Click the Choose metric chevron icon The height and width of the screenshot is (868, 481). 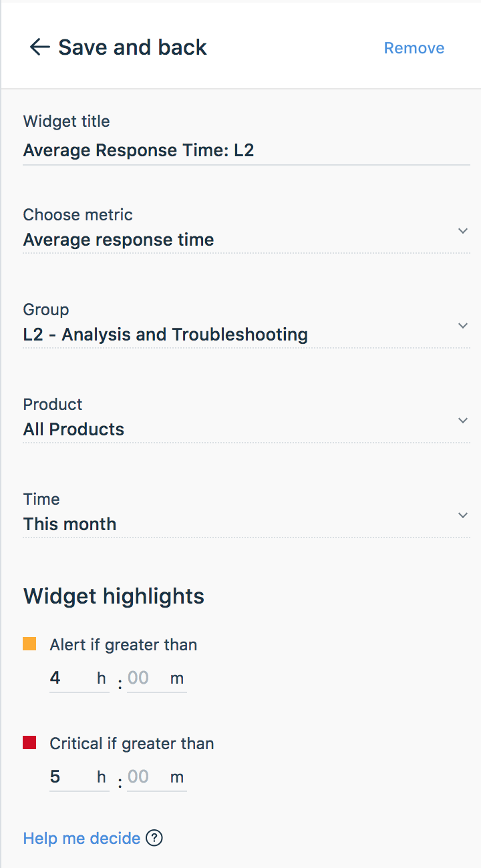click(463, 231)
